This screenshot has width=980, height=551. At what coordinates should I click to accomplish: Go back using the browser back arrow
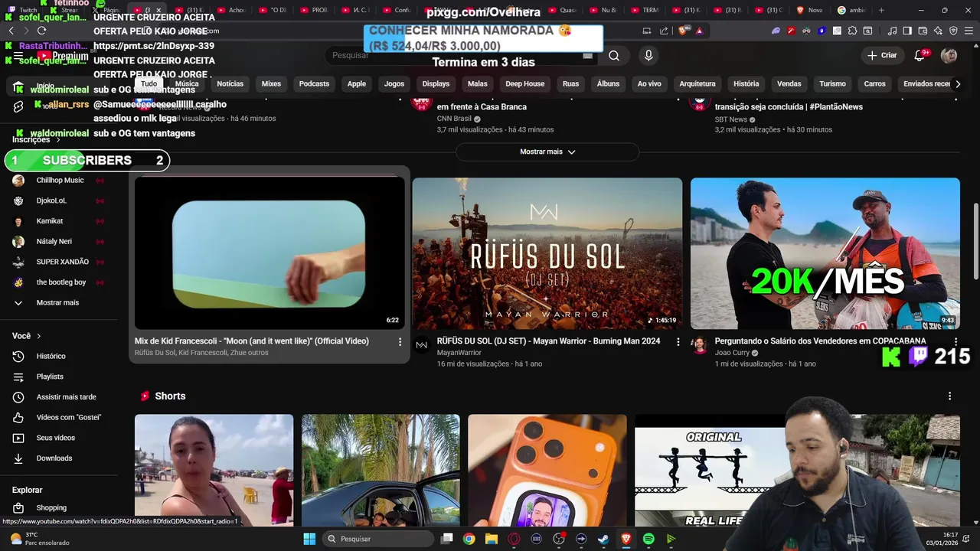pyautogui.click(x=11, y=31)
